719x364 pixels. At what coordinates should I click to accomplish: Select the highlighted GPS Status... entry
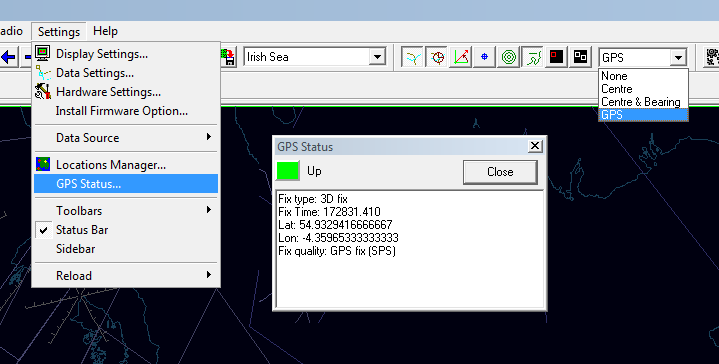pos(126,184)
